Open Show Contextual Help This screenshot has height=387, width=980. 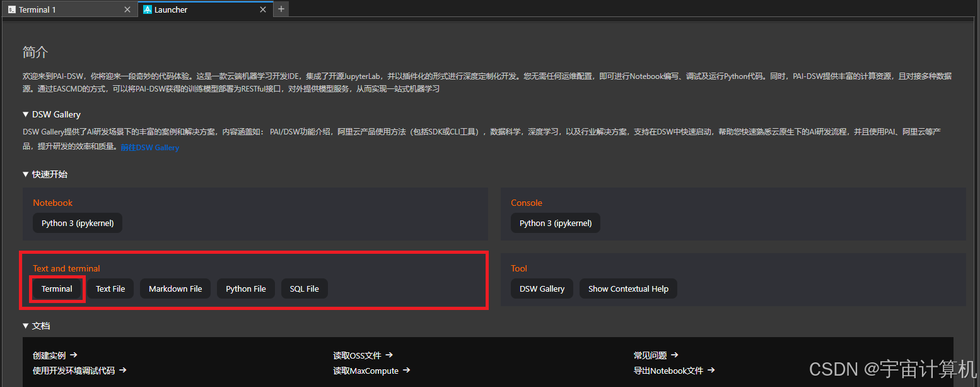coord(627,289)
